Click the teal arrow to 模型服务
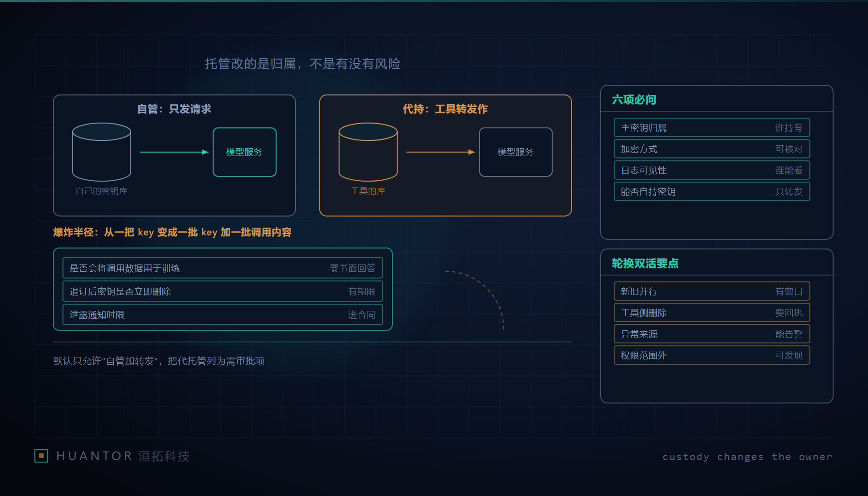868x496 pixels. click(x=174, y=152)
